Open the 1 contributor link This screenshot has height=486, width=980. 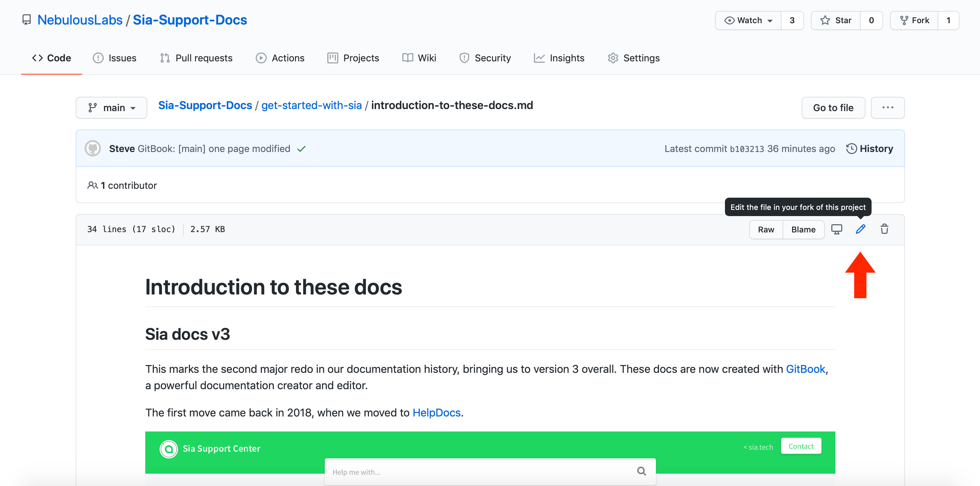click(129, 185)
